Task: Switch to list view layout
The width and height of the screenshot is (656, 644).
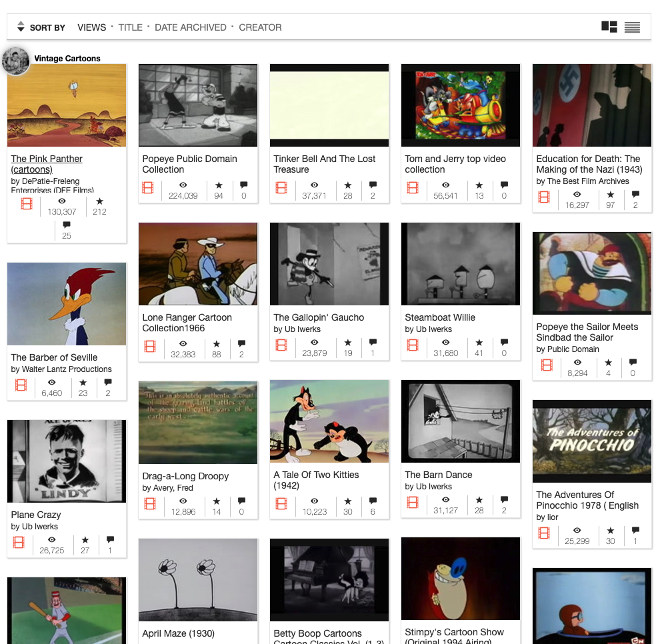Action: click(632, 27)
